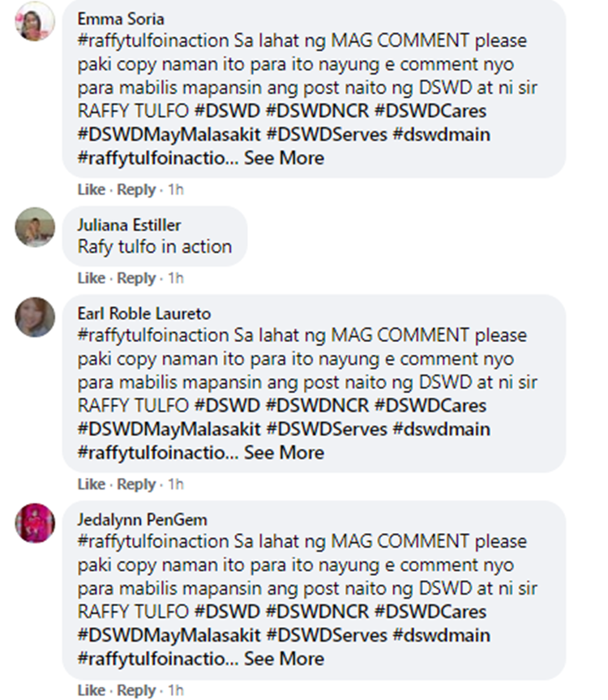Open Jedalynn PenGem's profile avatar
The height and width of the screenshot is (700, 608).
35,523
